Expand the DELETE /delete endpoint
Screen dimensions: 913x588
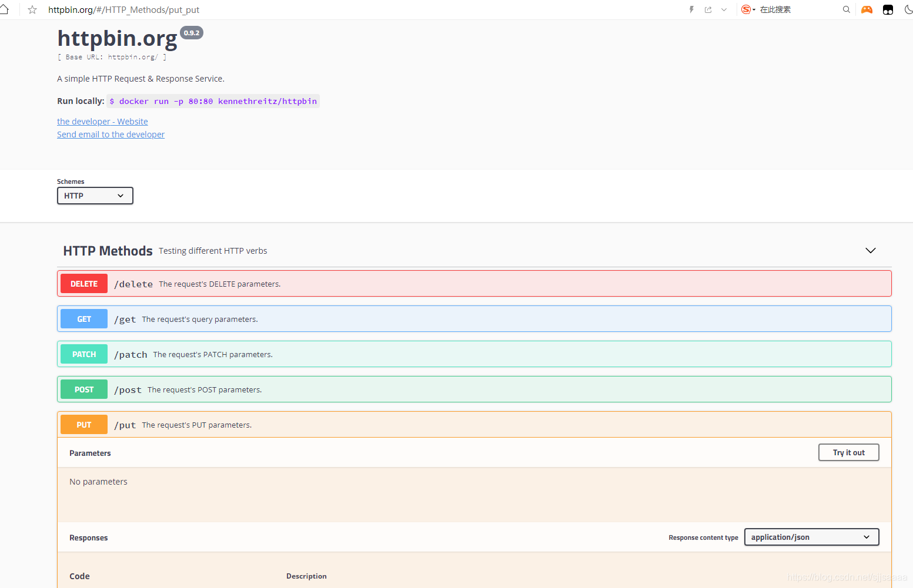pyautogui.click(x=474, y=284)
